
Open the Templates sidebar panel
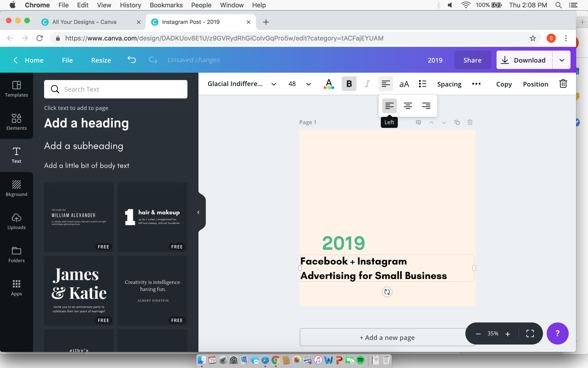pyautogui.click(x=16, y=89)
